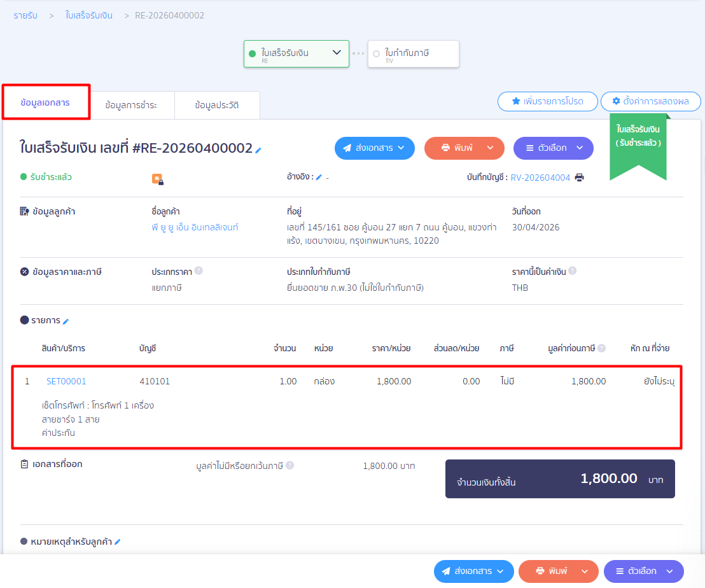Image resolution: width=705 pixels, height=588 pixels.
Task: Switch to ข้อมูลการชำระ tab
Action: click(131, 105)
